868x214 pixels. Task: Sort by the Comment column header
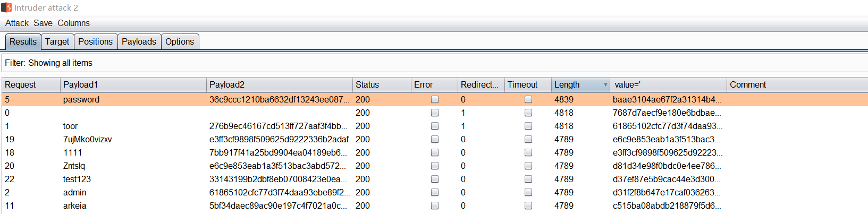(x=797, y=84)
